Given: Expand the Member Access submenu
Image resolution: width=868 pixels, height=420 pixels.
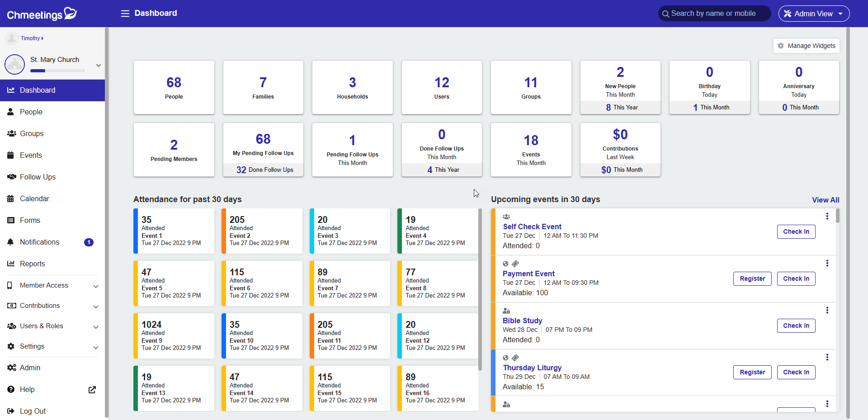Looking at the screenshot, I should tap(96, 287).
